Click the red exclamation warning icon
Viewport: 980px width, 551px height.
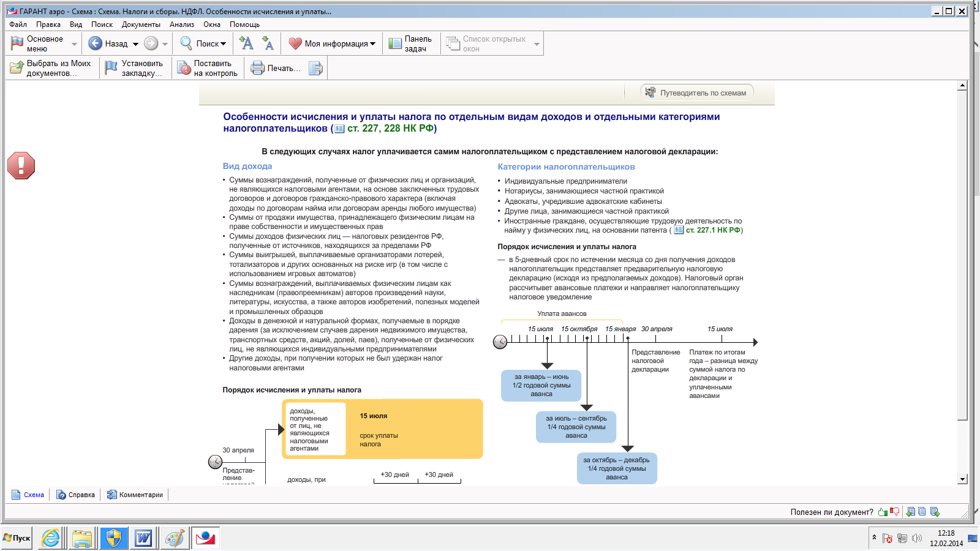pos(21,165)
